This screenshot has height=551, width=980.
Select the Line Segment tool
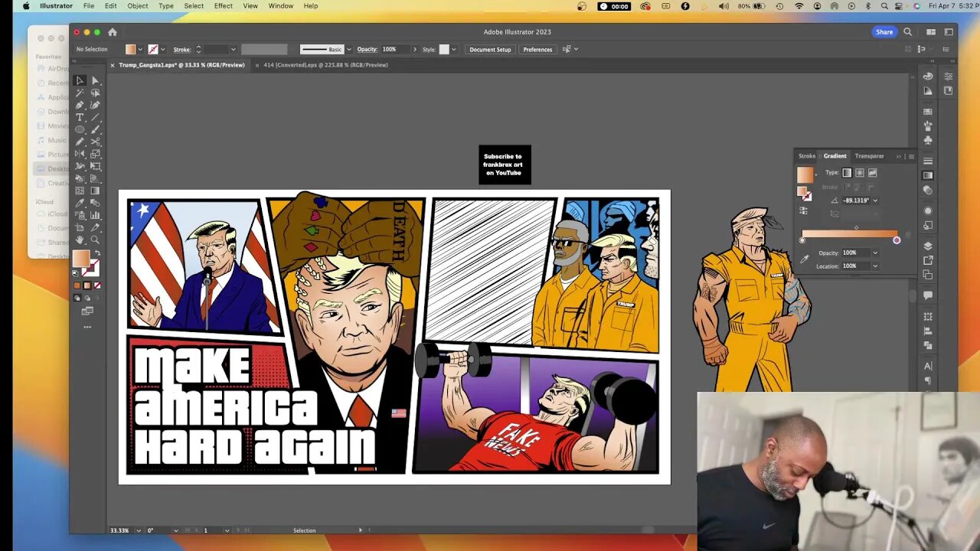[x=95, y=117]
